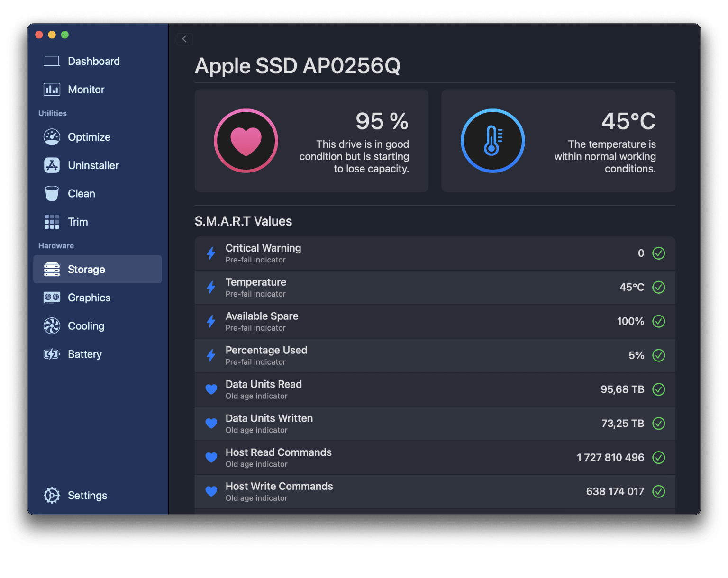Open the Dashboard section

click(94, 61)
